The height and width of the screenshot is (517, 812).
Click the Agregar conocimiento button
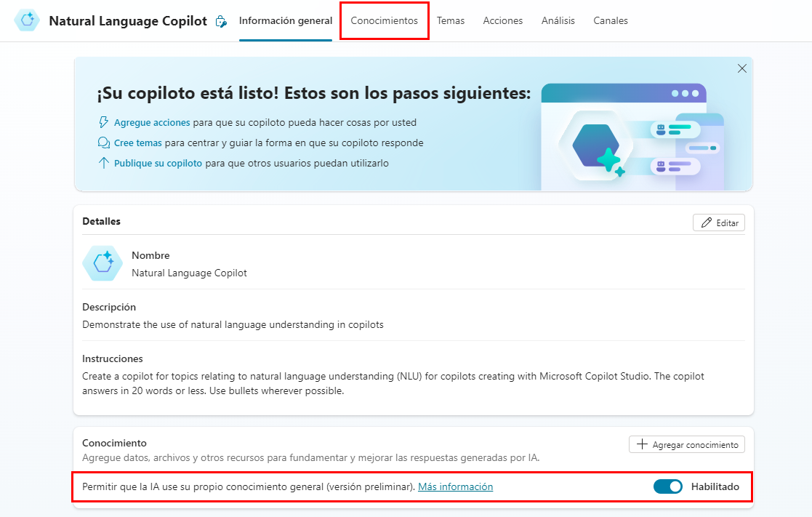click(x=686, y=444)
